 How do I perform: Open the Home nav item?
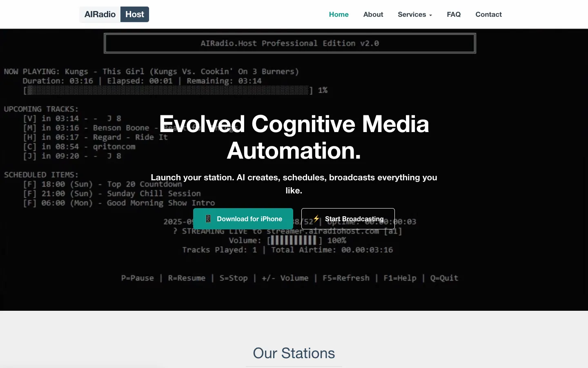click(x=339, y=14)
